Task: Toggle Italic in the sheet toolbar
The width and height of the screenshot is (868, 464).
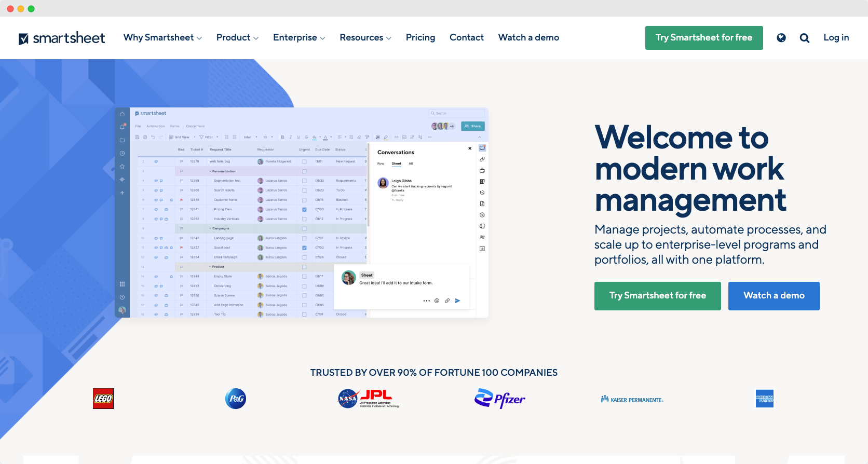Action: click(290, 137)
